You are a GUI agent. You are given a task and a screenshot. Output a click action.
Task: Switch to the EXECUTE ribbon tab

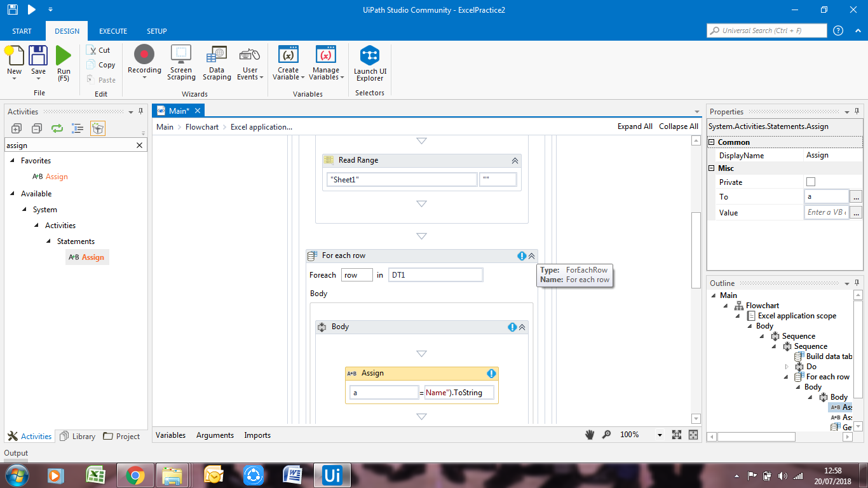pos(113,31)
